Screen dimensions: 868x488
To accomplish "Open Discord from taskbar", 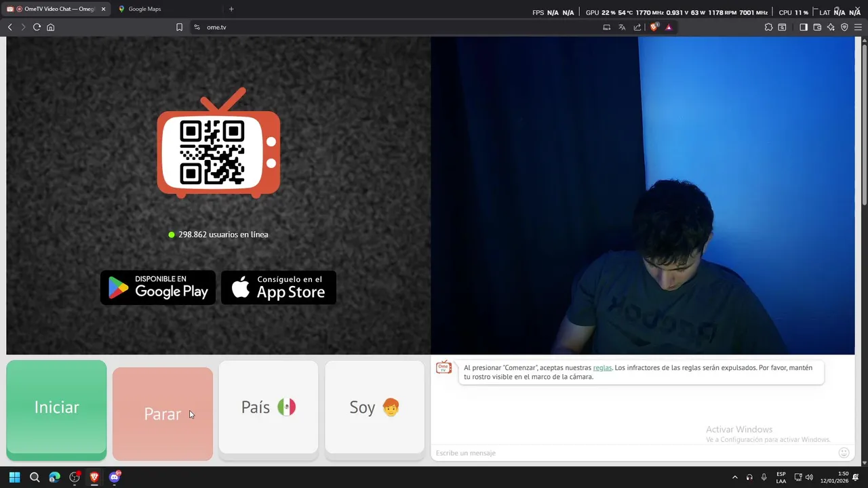I will pyautogui.click(x=115, y=477).
